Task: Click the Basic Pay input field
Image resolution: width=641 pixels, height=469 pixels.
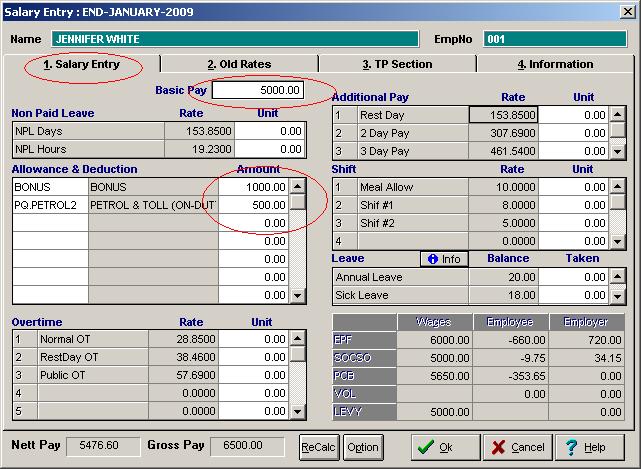Action: [x=258, y=90]
